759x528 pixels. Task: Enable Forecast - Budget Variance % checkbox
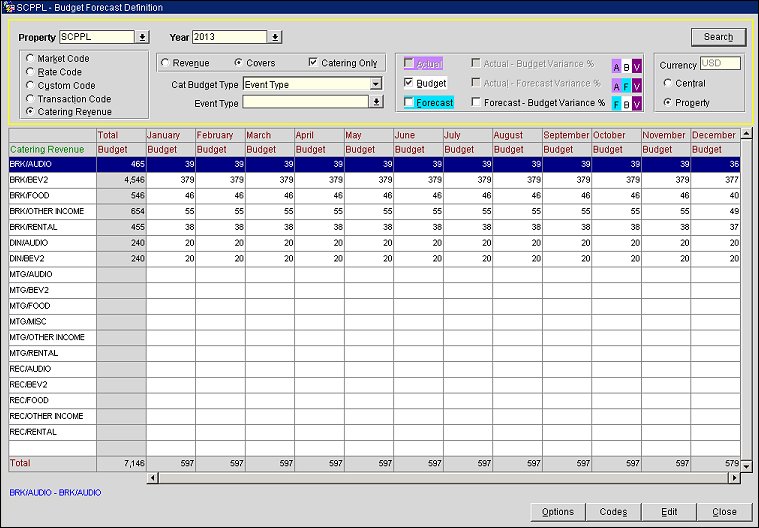[x=476, y=102]
